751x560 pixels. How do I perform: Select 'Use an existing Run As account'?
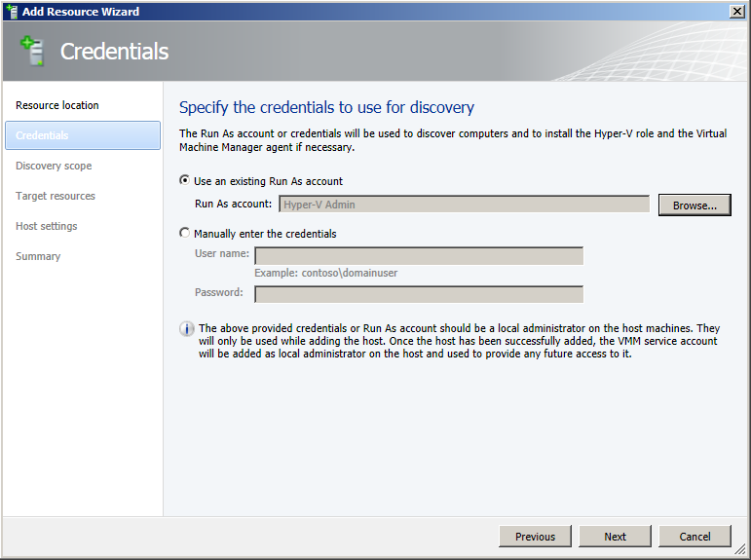(186, 180)
